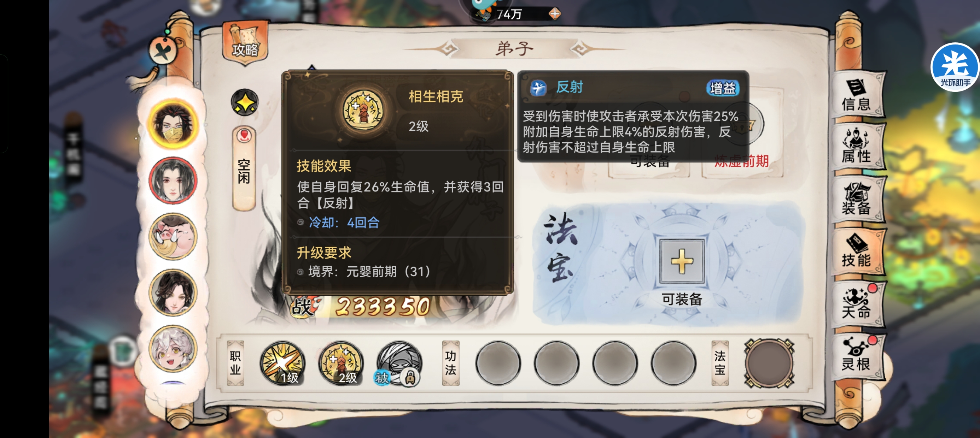
Task: Click the first empty 功法 slot
Action: (x=498, y=363)
